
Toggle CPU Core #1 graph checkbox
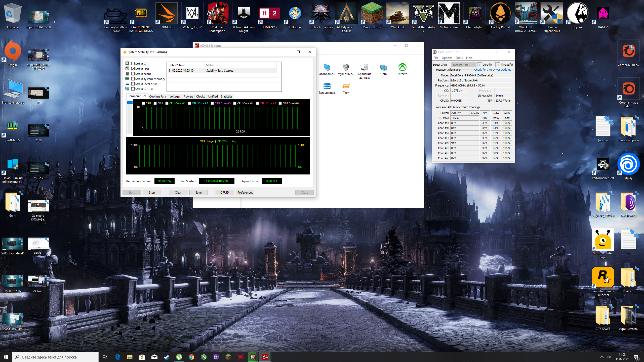(167, 103)
